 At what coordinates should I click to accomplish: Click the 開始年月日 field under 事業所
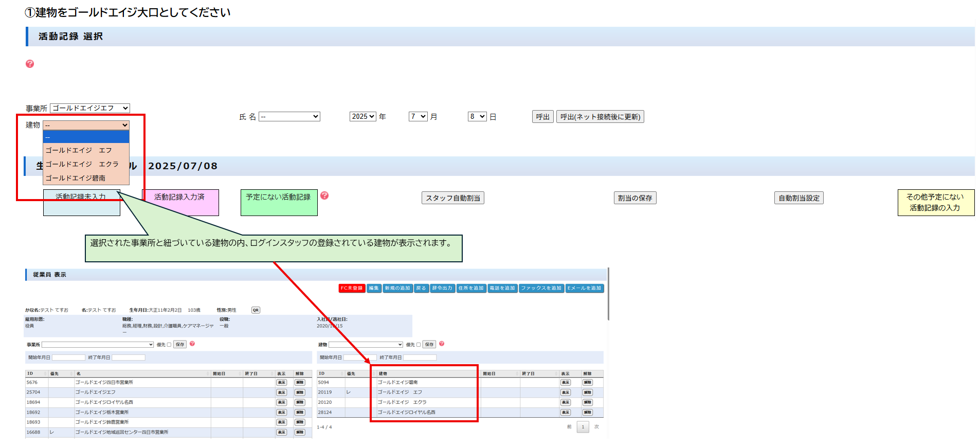point(68,357)
